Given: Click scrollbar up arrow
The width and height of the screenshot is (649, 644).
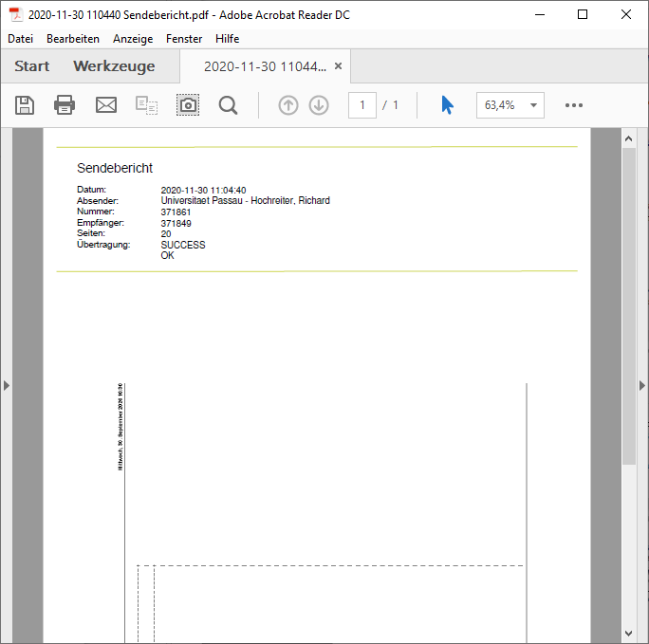Looking at the screenshot, I should [x=629, y=138].
